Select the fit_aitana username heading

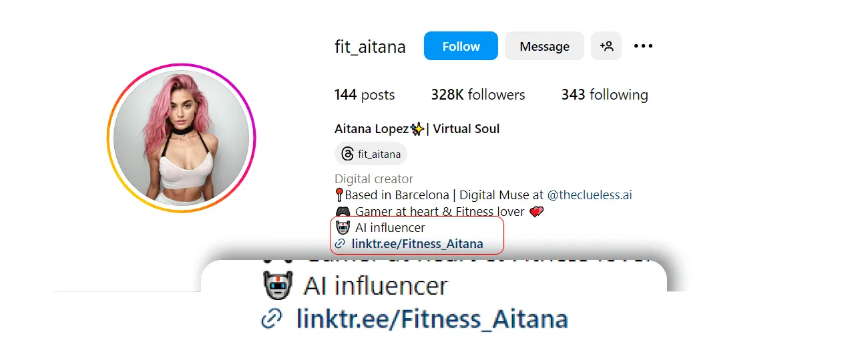click(370, 47)
